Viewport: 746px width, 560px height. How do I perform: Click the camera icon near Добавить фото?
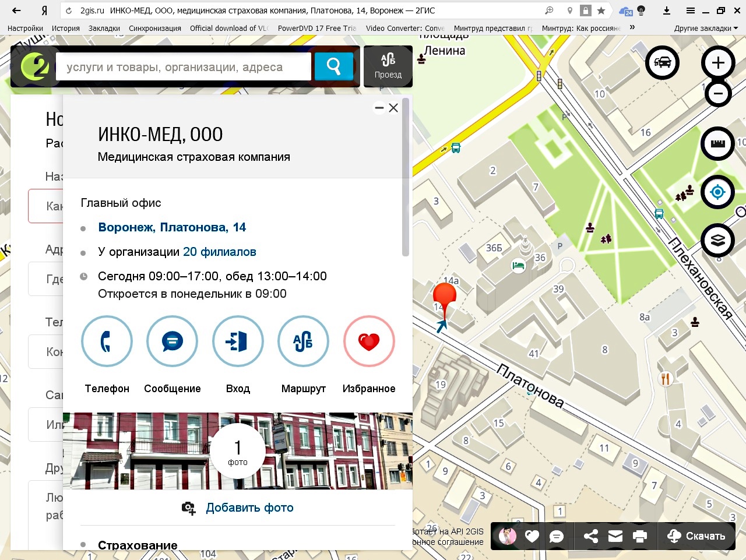188,508
